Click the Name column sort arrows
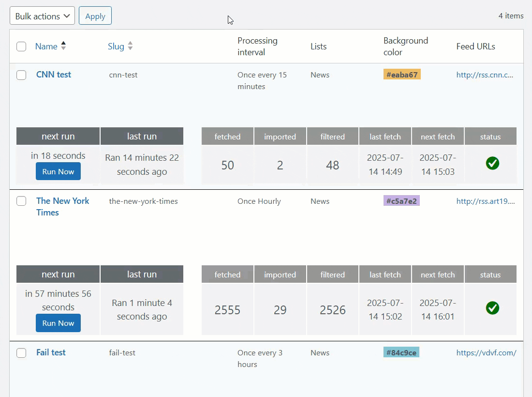Screen dimensions: 532x397 pos(63,46)
